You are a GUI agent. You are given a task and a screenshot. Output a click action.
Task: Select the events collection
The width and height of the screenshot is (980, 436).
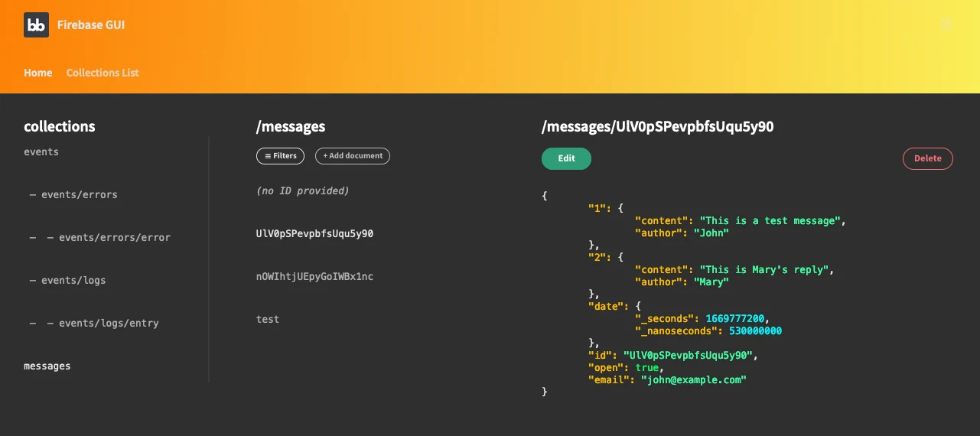pos(41,151)
